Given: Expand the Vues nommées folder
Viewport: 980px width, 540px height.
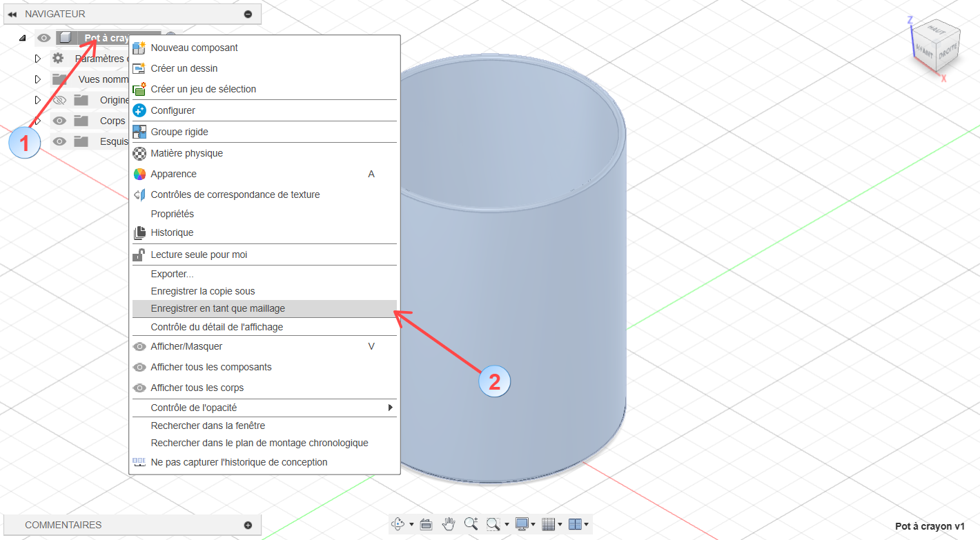Looking at the screenshot, I should click(38, 79).
